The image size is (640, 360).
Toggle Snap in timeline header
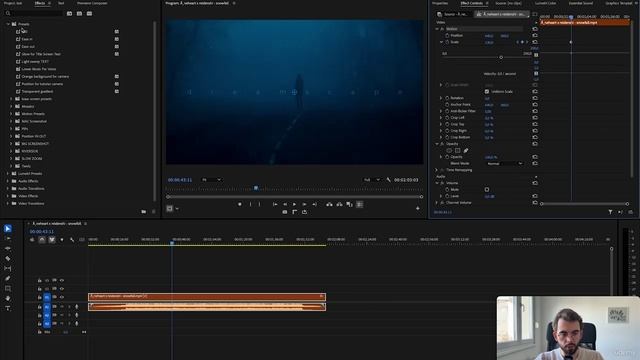click(x=42, y=240)
